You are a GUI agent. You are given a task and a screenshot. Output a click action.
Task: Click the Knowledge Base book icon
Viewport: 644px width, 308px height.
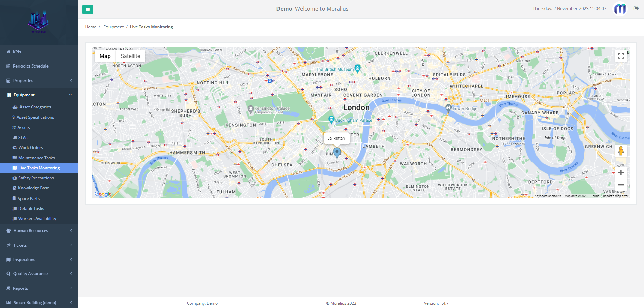14,188
